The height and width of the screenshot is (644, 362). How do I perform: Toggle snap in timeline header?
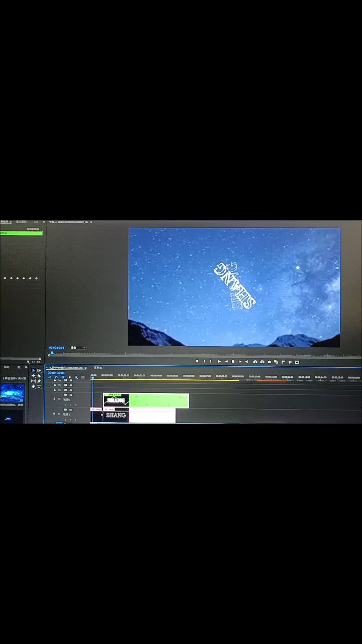(x=56, y=377)
